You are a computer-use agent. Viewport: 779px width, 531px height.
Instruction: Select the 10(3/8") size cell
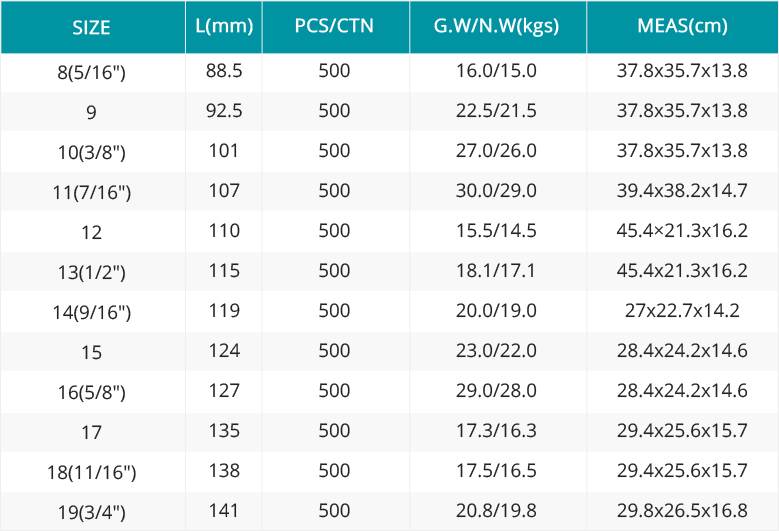coord(91,152)
